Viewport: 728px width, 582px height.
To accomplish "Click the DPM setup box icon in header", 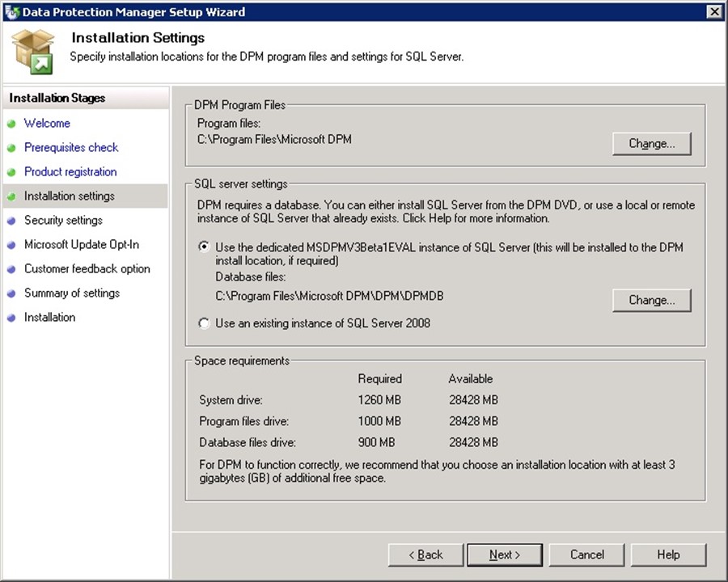I will tap(32, 51).
